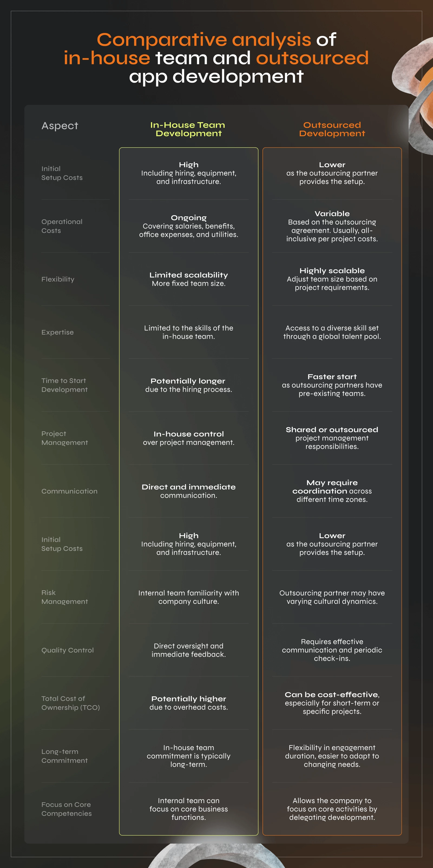Click the "Limited scalability" cell text
Image resolution: width=433 pixels, height=868 pixels.
coord(189,275)
